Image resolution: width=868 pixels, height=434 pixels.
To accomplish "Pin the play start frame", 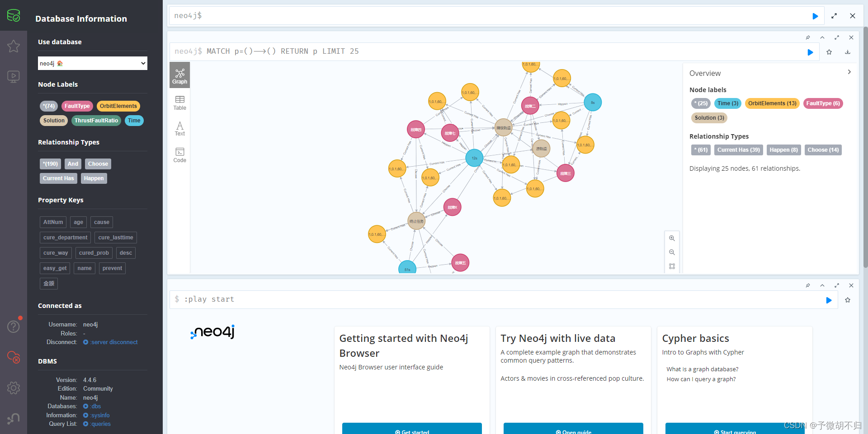I will 808,285.
